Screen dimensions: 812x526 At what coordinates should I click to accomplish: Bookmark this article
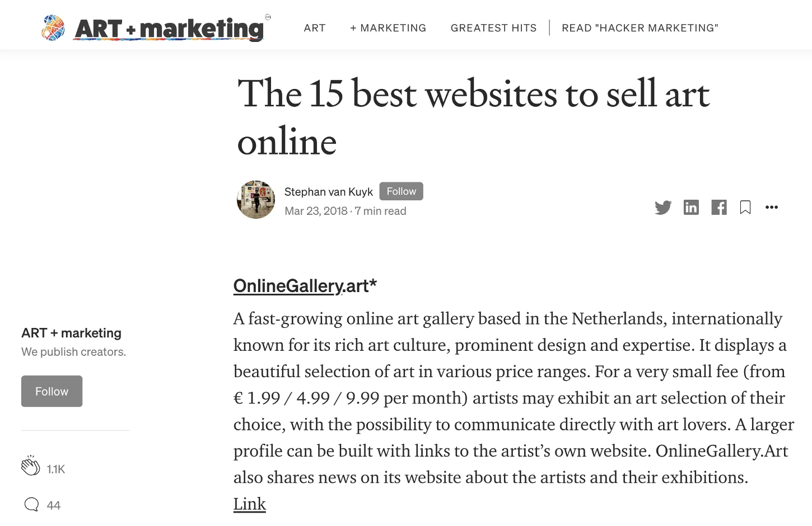click(745, 208)
